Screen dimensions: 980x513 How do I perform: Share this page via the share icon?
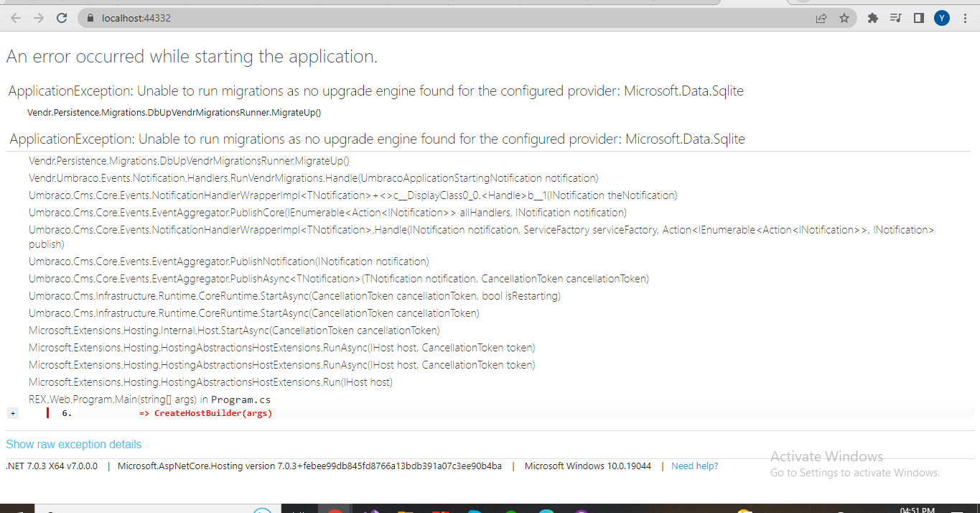[x=821, y=18]
